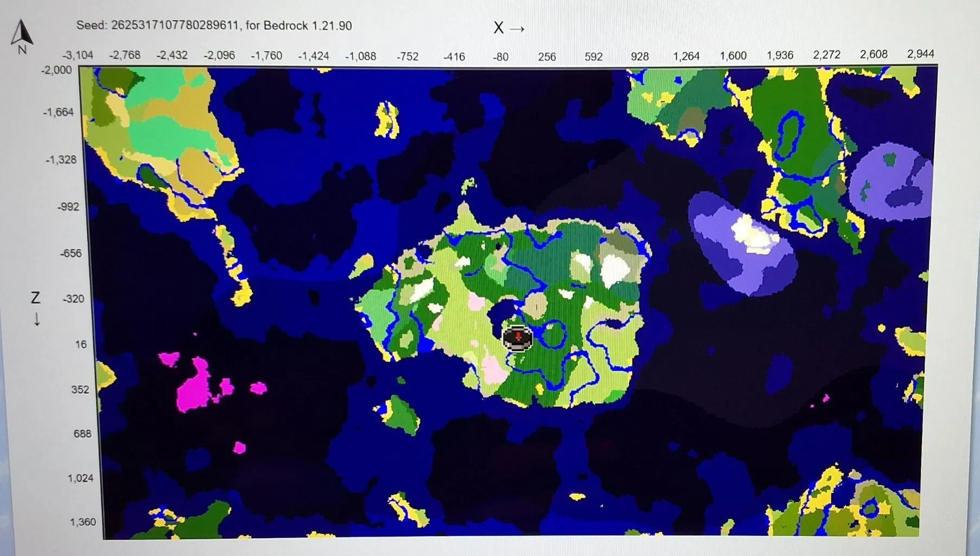
Task: Click the small yellow island near the top center
Action: 387,121
